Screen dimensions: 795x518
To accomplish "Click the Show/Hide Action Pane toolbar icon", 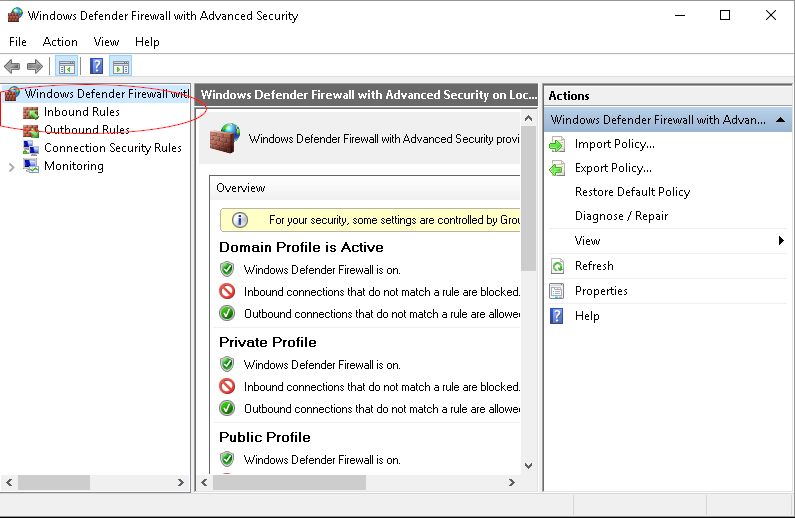I will [x=121, y=67].
